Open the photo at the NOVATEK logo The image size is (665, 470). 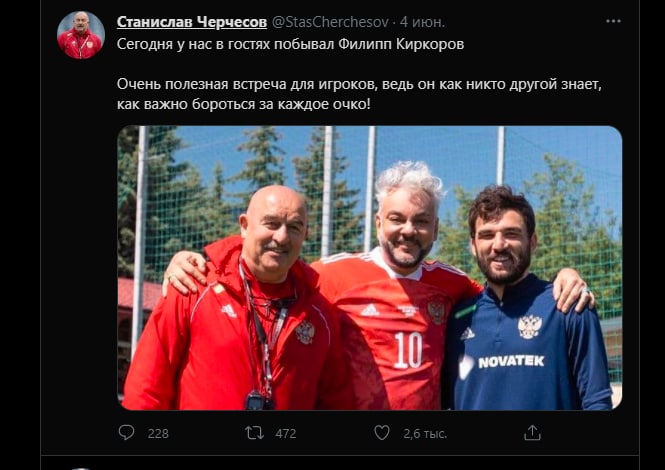(511, 361)
